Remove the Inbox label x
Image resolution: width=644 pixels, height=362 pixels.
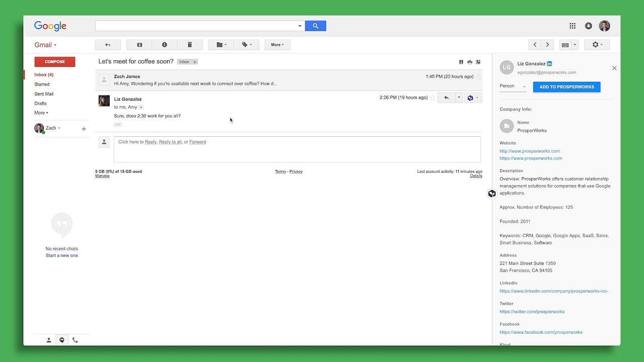tap(195, 62)
